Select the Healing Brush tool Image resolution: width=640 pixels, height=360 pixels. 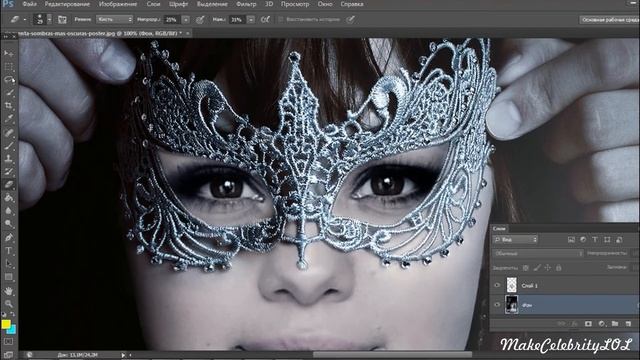tap(9, 132)
